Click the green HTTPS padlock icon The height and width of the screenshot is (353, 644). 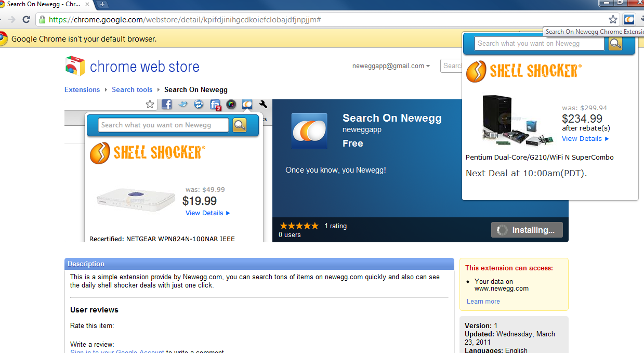[42, 20]
